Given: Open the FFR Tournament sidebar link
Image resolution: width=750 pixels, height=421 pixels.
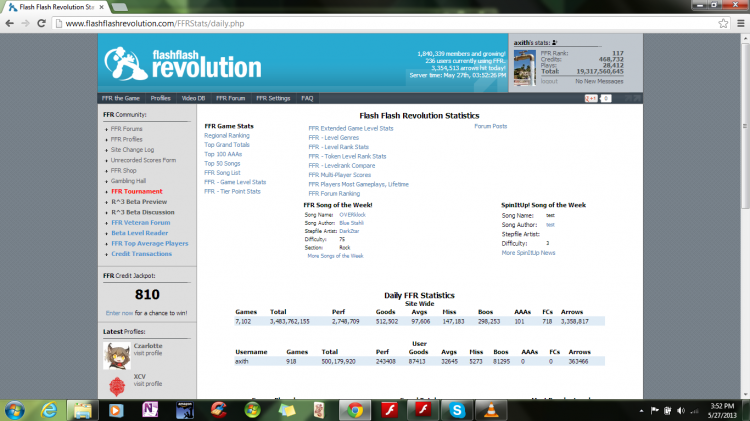Looking at the screenshot, I should point(136,191).
